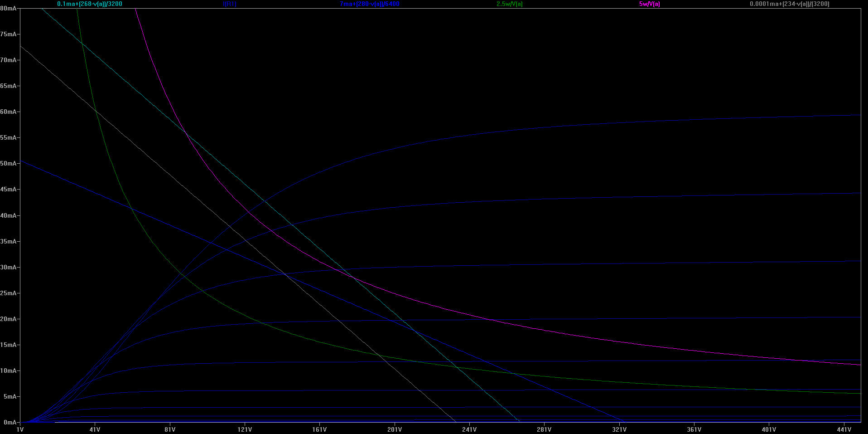Click the 0.1ma+(268-v(a))/3200 trace label

coord(90,4)
